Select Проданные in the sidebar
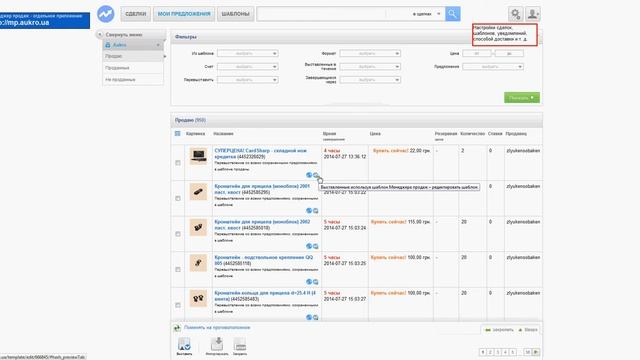Screen dimensions: 640x360 pyautogui.click(x=133, y=68)
